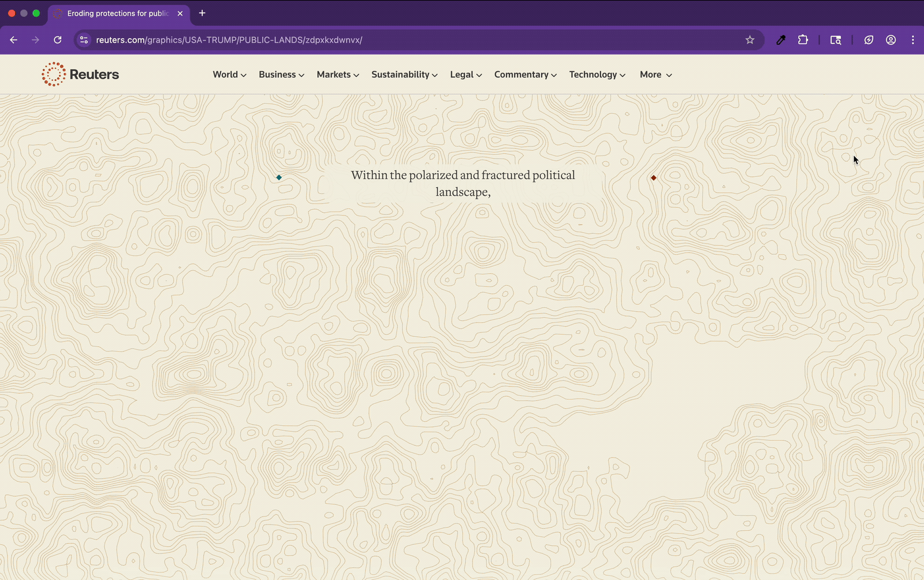The height and width of the screenshot is (580, 924).
Task: View site information icon in address bar
Action: pyautogui.click(x=84, y=40)
